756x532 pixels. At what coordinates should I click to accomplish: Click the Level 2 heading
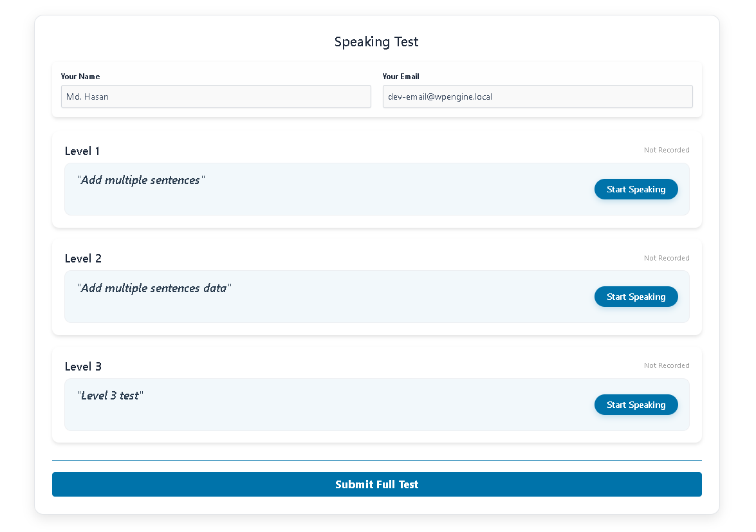click(83, 259)
